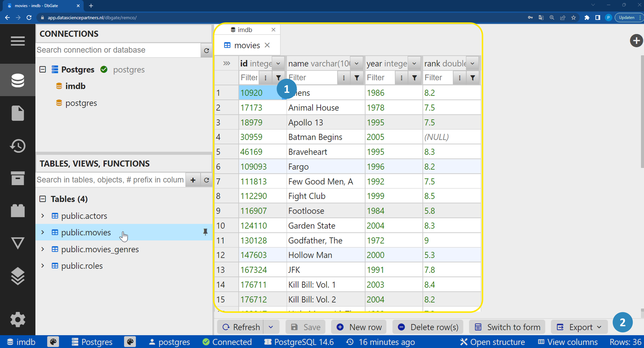This screenshot has height=348, width=644.
Task: Click the name column Filter input
Action: point(312,78)
